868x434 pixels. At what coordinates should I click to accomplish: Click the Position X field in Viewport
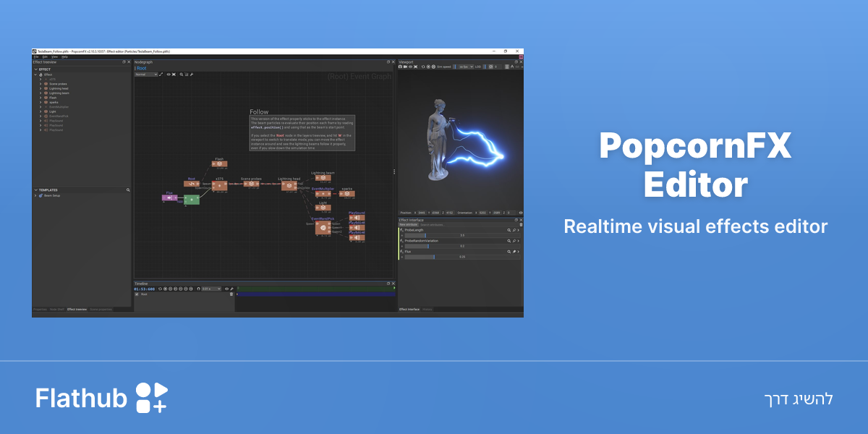click(422, 213)
